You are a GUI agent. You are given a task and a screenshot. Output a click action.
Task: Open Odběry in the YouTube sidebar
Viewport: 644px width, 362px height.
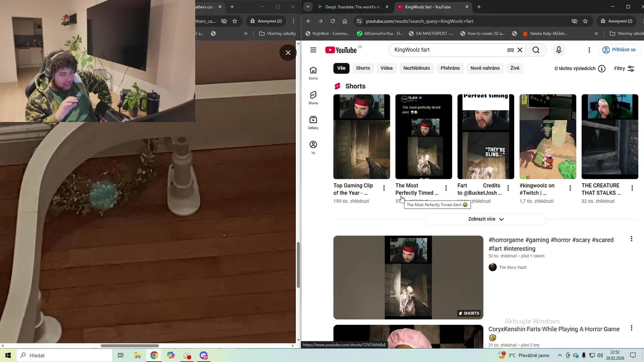point(313,123)
